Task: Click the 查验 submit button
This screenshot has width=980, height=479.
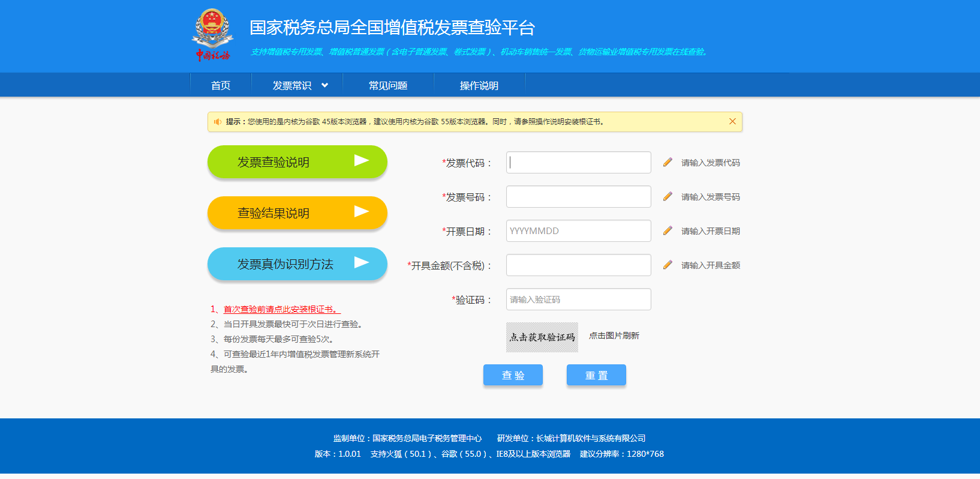Action: [x=513, y=375]
